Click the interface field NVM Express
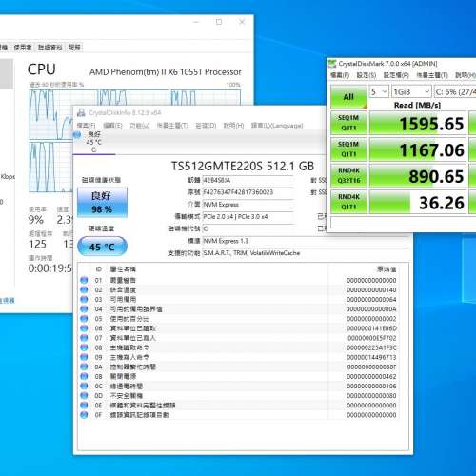The height and width of the screenshot is (476, 476). point(248,205)
